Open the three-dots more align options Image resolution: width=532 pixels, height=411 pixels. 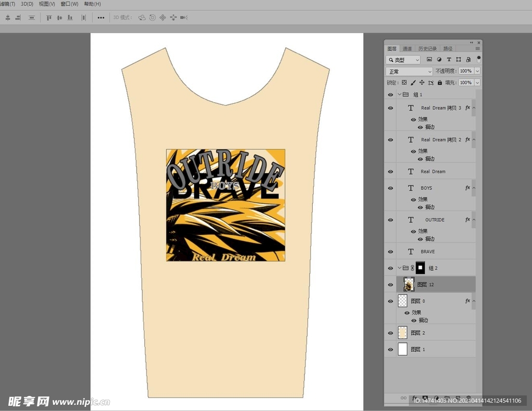[x=101, y=18]
